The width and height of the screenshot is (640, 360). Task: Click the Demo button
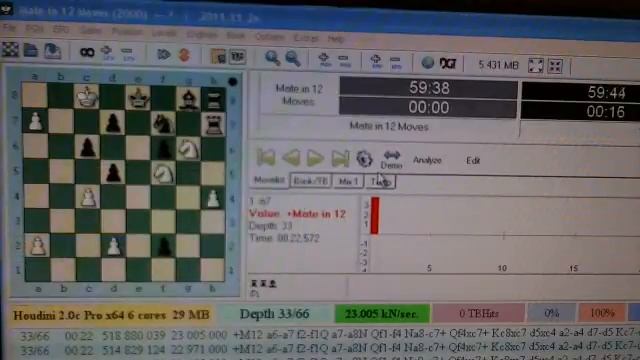coord(392,159)
